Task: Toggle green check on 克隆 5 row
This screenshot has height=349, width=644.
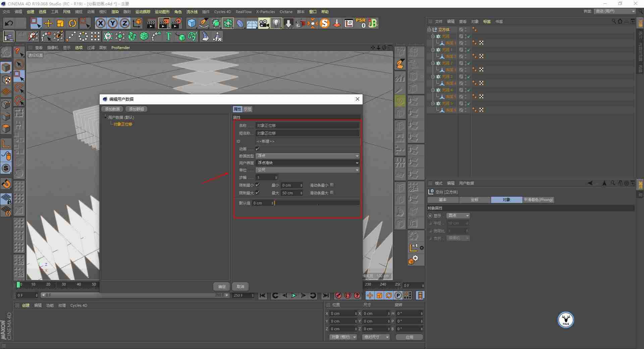Action: tap(469, 103)
